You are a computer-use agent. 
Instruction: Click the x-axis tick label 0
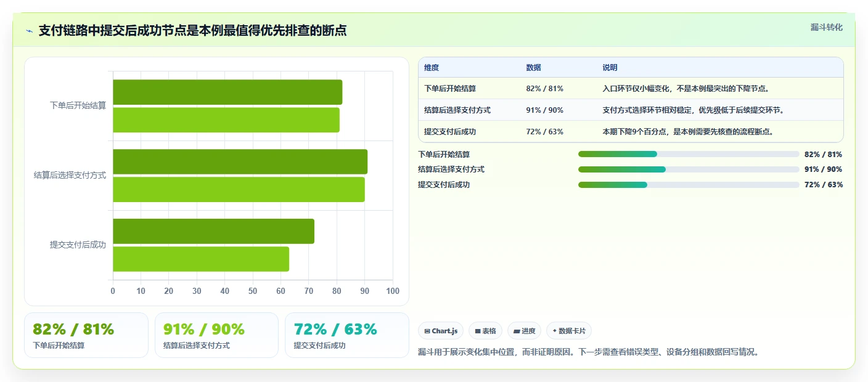coord(113,291)
